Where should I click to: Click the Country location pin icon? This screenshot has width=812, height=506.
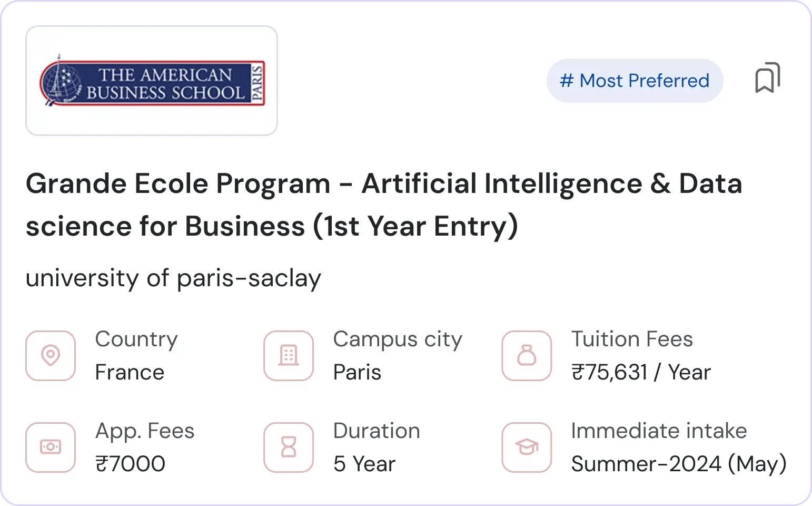(51, 356)
